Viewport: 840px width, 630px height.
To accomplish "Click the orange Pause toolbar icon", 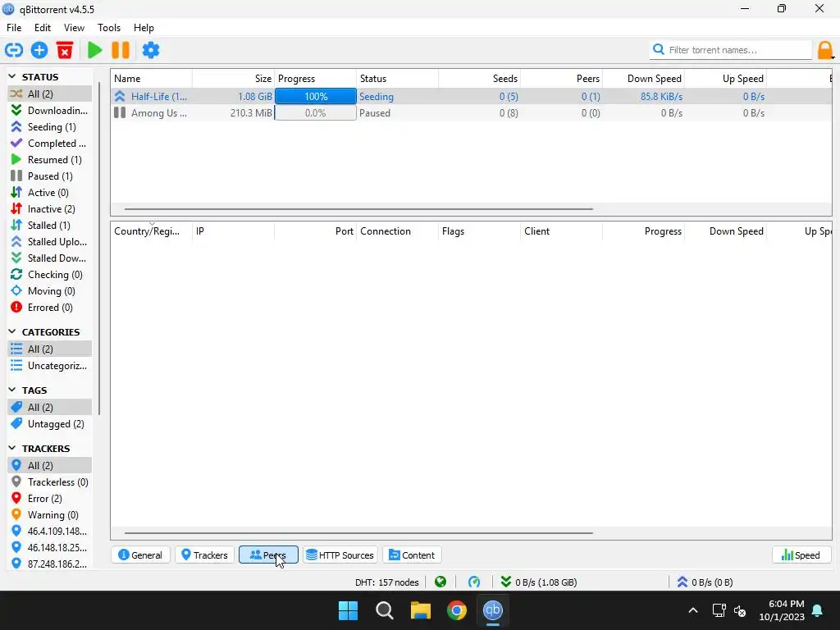I will coord(121,50).
